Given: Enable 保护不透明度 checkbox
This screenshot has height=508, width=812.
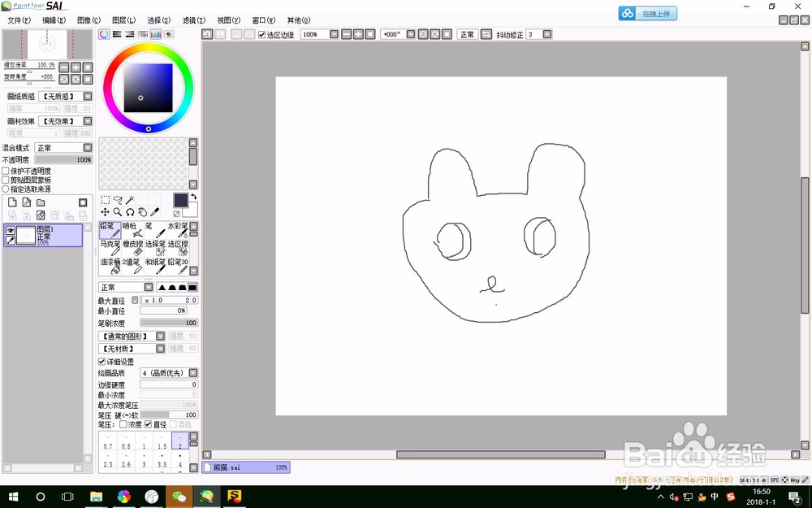Looking at the screenshot, I should (6, 171).
